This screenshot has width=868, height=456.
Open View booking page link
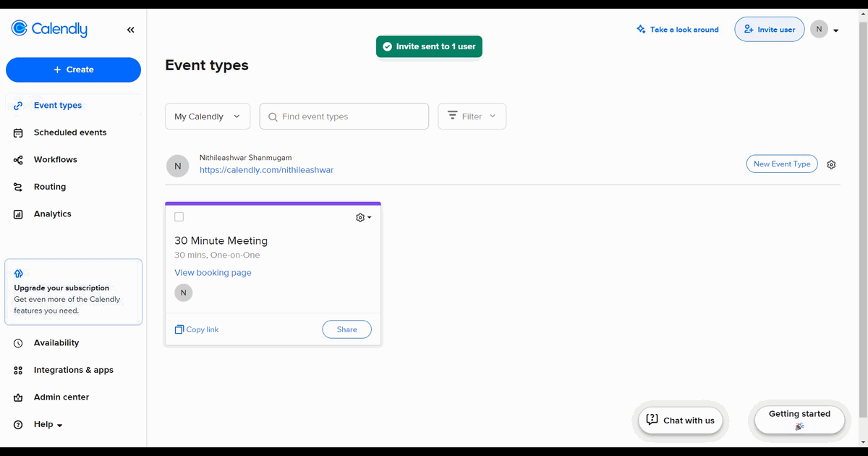pos(213,273)
